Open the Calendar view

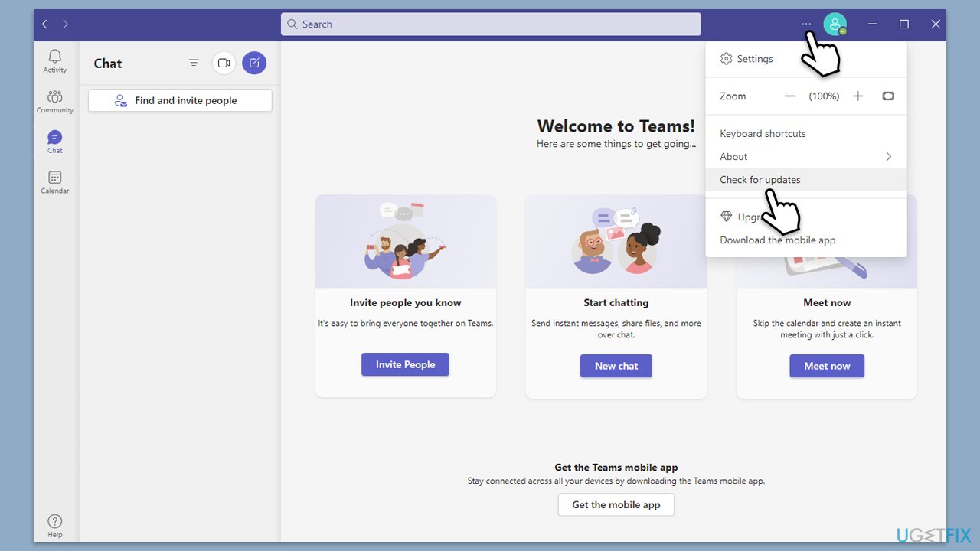click(54, 181)
